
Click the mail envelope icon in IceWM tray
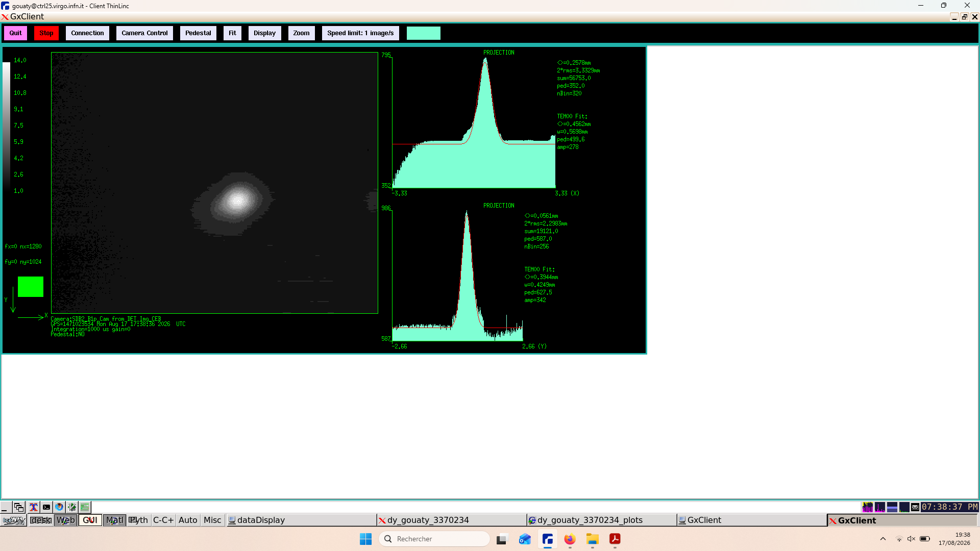[915, 507]
